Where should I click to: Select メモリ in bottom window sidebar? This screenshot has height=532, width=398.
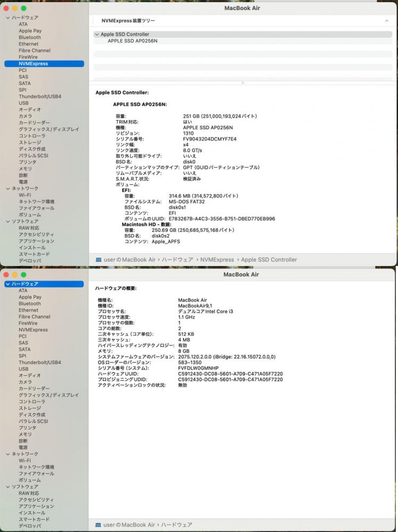(26, 435)
